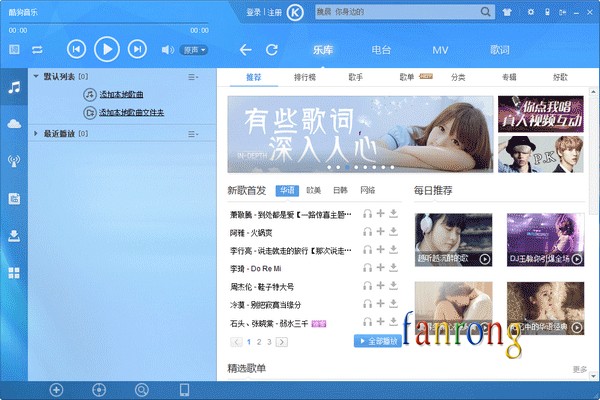Select the 歌手 artists sub-tab

pos(355,77)
